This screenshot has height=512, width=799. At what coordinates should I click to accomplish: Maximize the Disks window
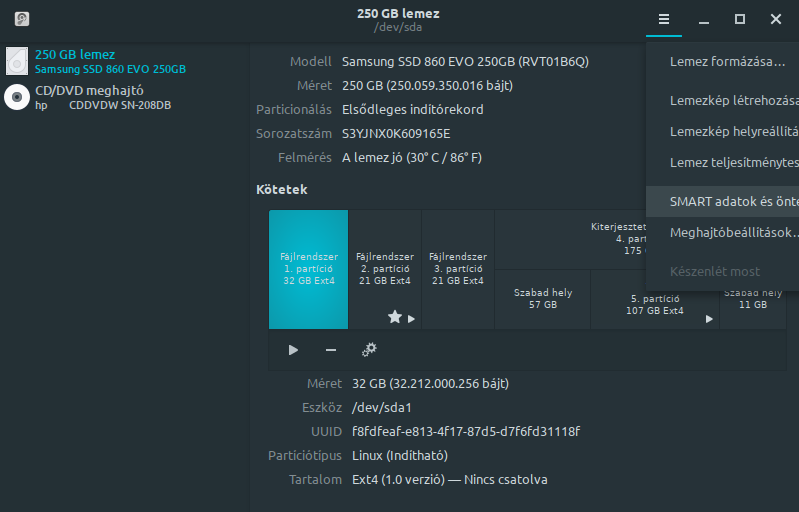pyautogui.click(x=740, y=19)
